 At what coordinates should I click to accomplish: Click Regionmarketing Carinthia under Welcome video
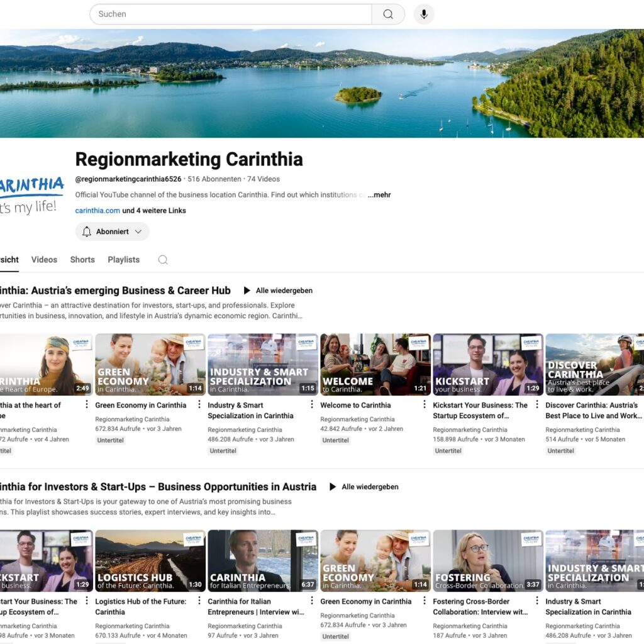pyautogui.click(x=357, y=419)
